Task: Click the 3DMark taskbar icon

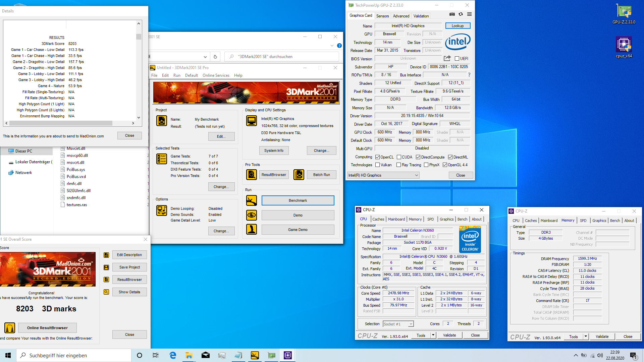Action: point(255,355)
